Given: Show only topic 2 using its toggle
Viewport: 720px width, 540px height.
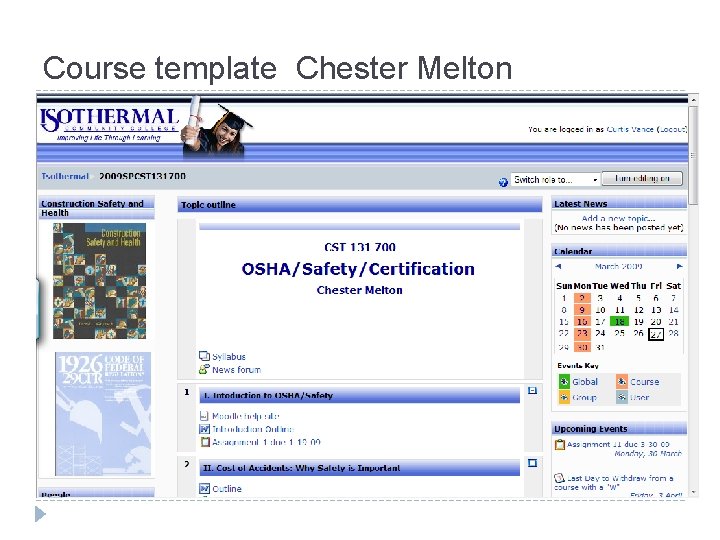Looking at the screenshot, I should coord(532,463).
